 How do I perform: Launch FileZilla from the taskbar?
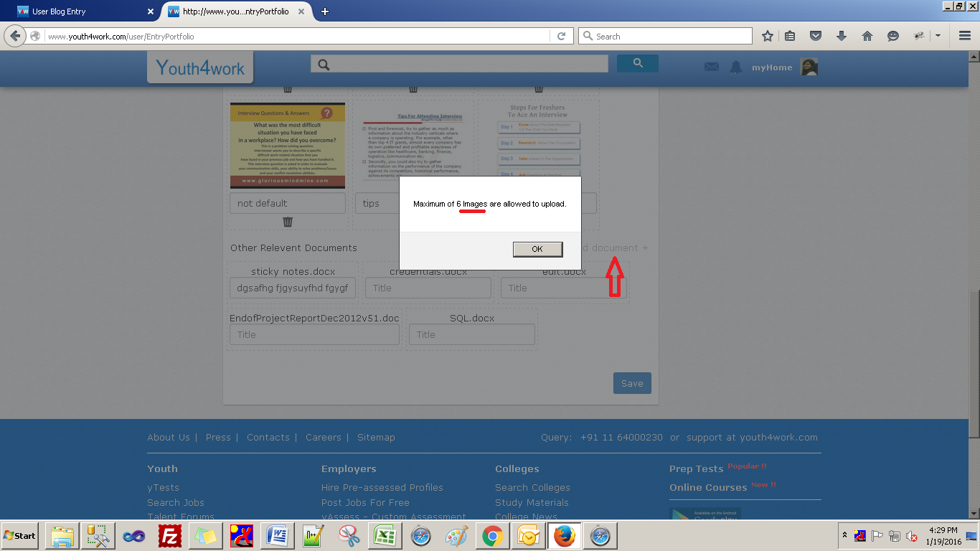click(171, 536)
